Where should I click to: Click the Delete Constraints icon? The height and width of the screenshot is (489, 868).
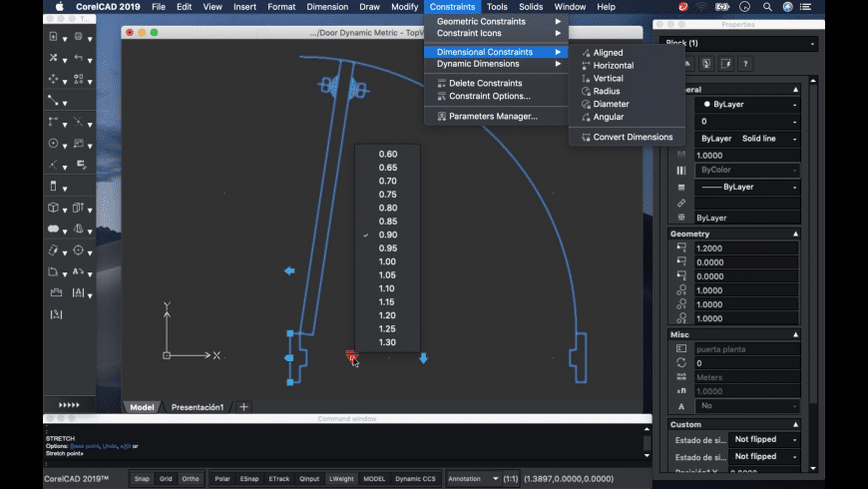click(441, 83)
